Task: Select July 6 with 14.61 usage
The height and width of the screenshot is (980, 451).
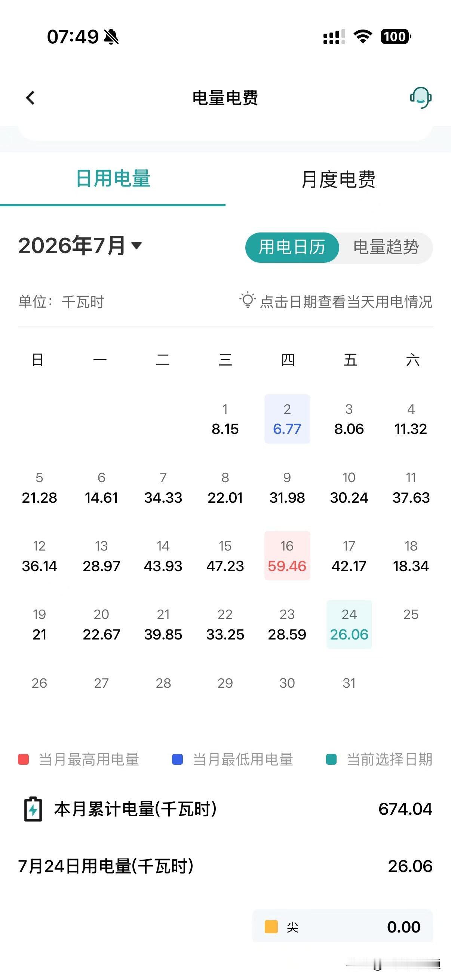Action: (x=101, y=487)
